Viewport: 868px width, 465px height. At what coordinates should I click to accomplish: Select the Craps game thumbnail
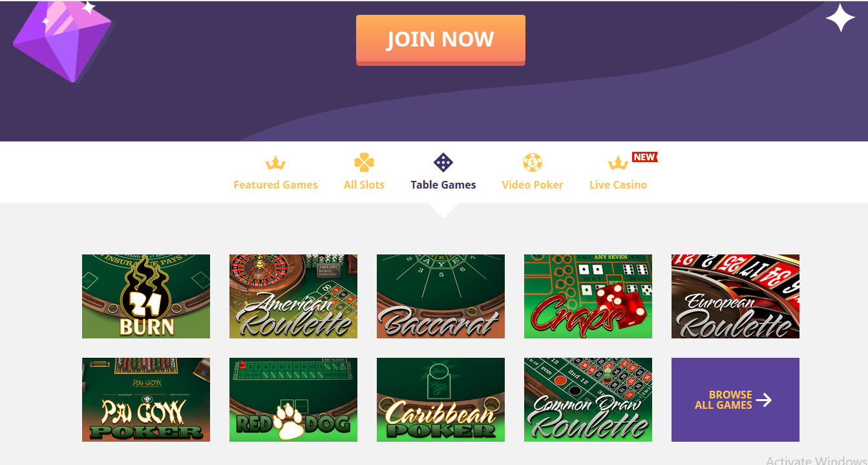tap(588, 296)
